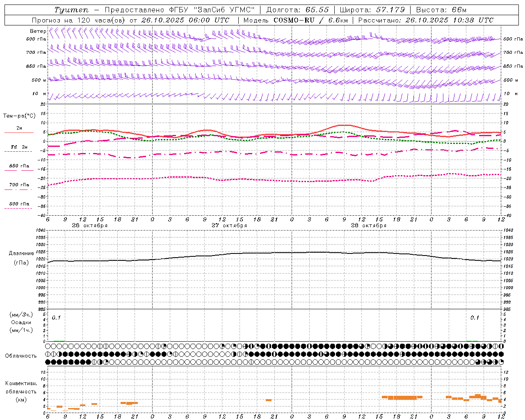This screenshot has height=420, width=525.
Task: Click the "Широта: 57.179" header value
Action: 372,10
